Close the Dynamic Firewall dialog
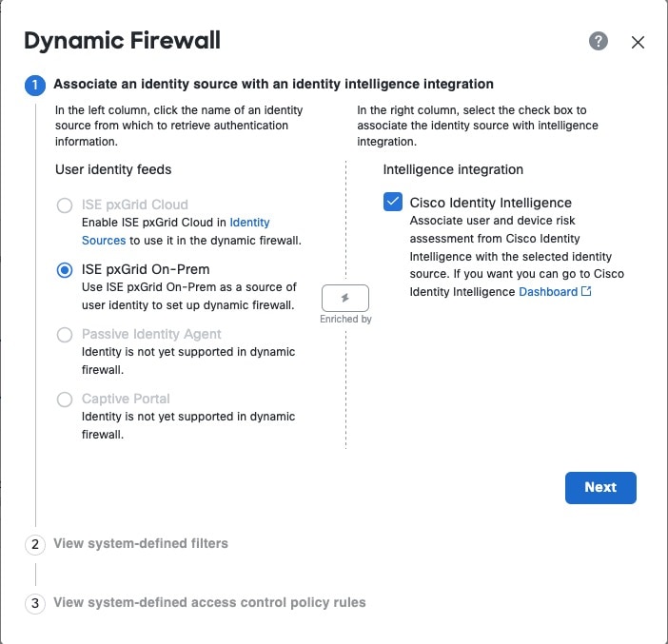Viewport: 668px width, 644px height. pyautogui.click(x=638, y=42)
